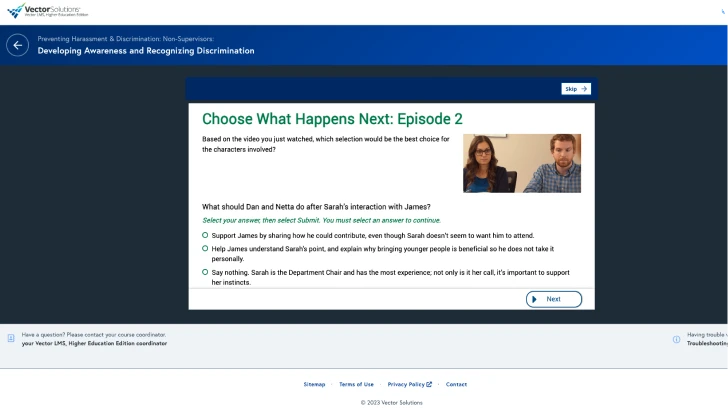This screenshot has width=728, height=408.
Task: Click the play arrow inside Next button
Action: 535,299
